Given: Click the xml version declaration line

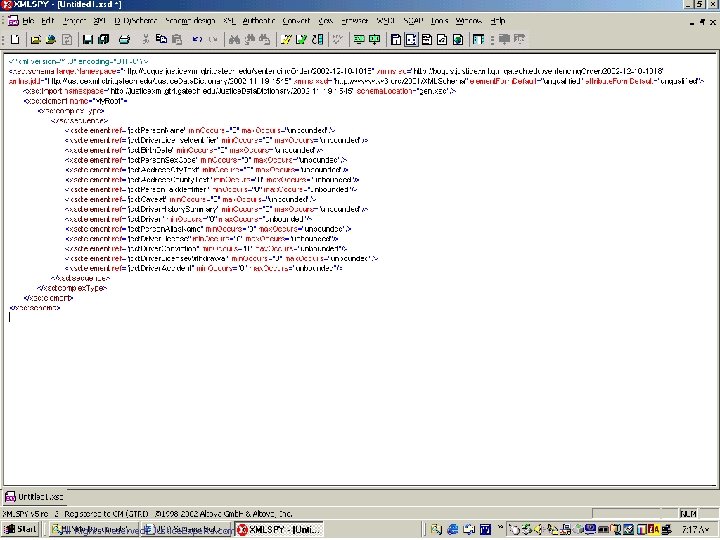Looking at the screenshot, I should (x=79, y=61).
